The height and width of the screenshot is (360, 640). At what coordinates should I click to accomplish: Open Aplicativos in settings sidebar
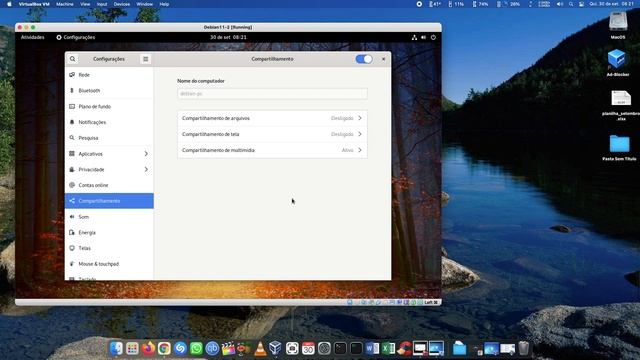(109, 154)
